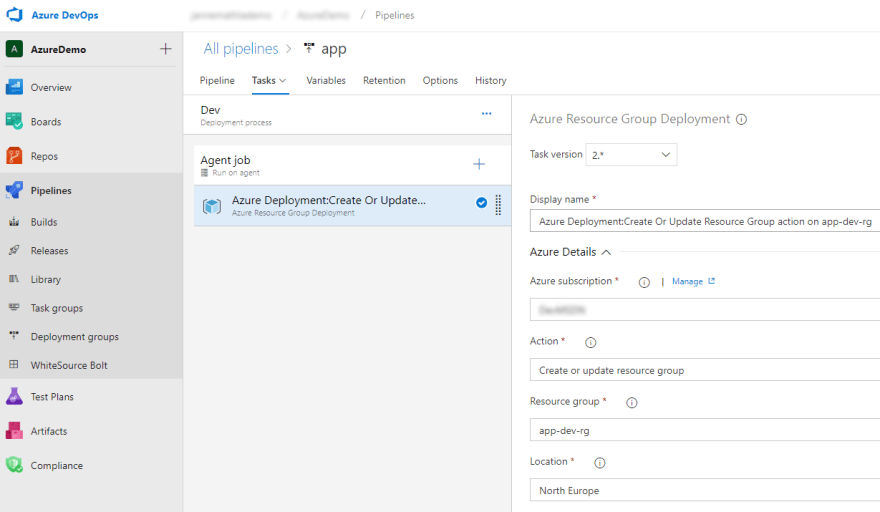Click the Azure DevOps logo icon
The height and width of the screenshot is (512, 880).
pyautogui.click(x=14, y=15)
